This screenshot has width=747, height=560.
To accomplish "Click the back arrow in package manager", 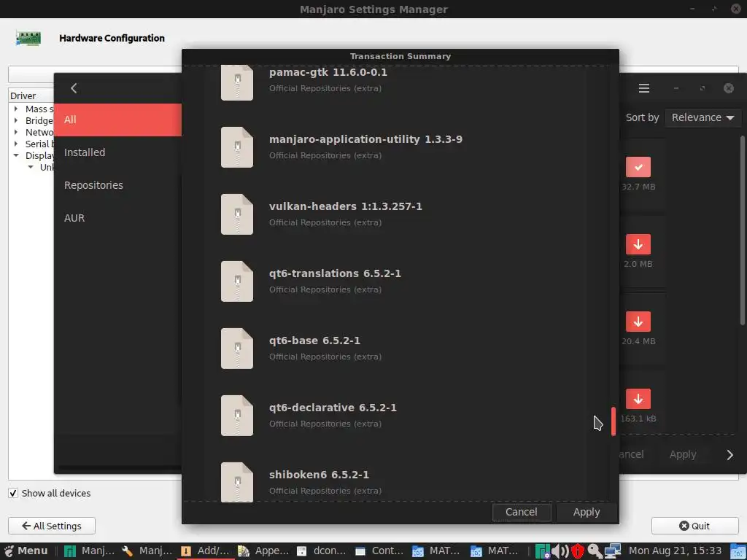I will (74, 88).
